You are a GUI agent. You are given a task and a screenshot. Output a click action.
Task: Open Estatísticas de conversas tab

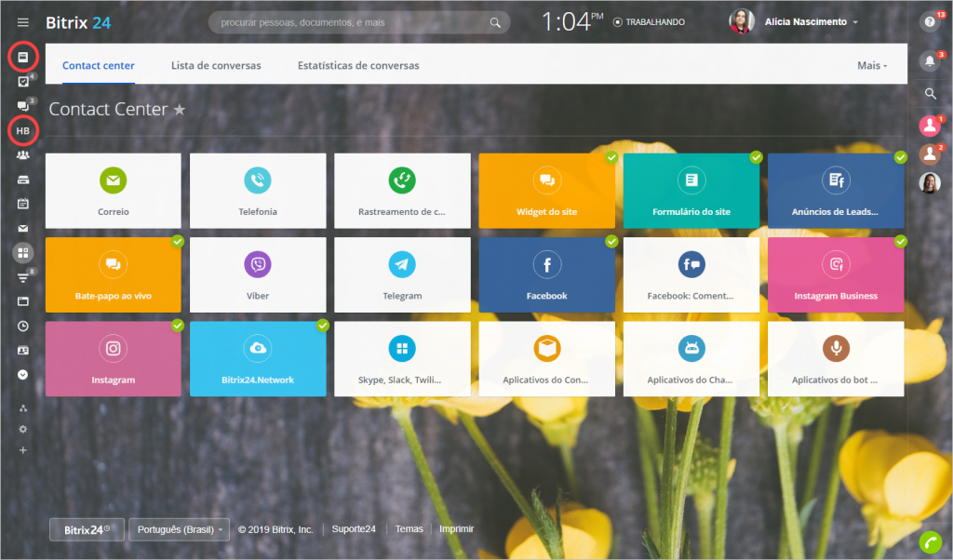[358, 66]
